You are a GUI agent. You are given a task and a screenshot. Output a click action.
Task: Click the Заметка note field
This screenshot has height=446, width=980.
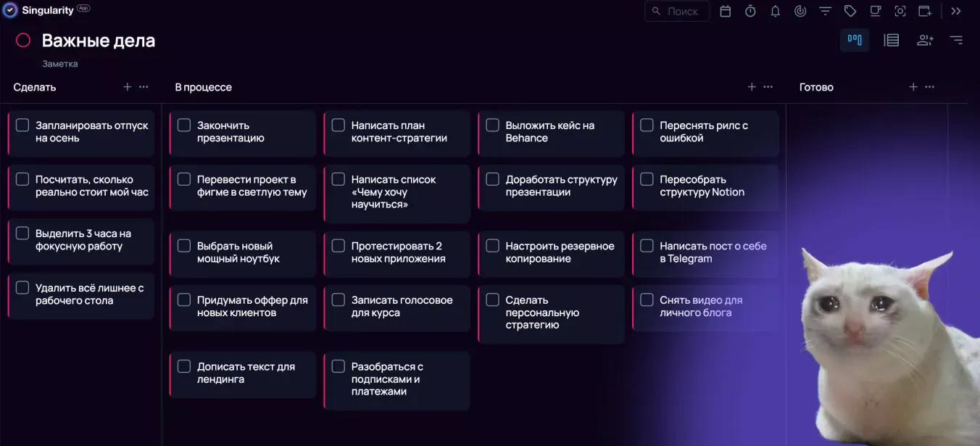click(60, 64)
